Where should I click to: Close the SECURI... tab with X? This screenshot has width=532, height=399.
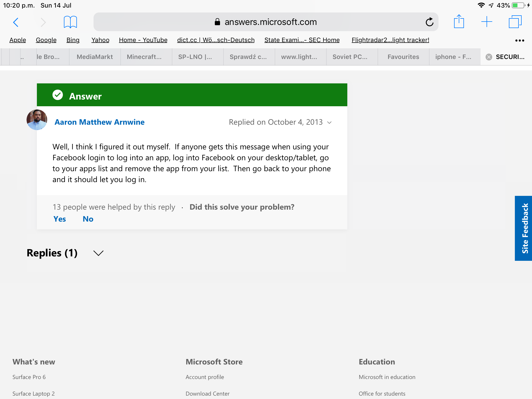[489, 57]
